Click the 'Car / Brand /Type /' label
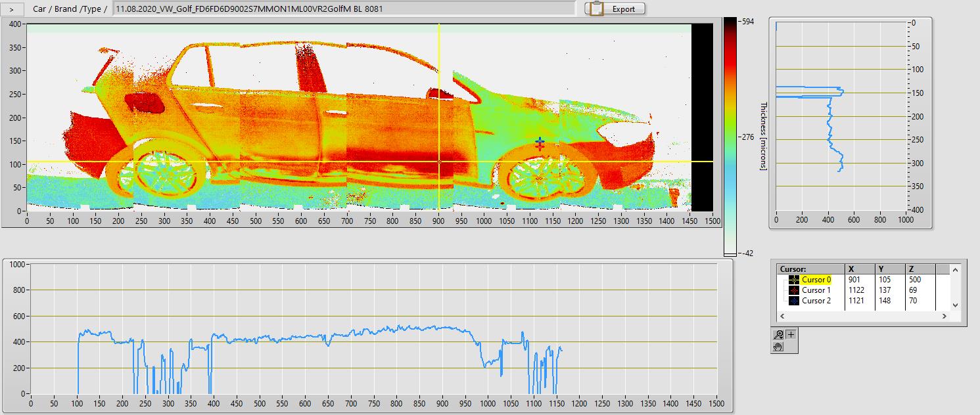 tap(70, 9)
